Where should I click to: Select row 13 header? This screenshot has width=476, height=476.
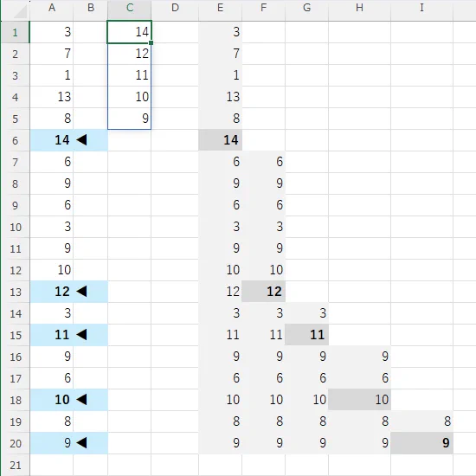16,292
